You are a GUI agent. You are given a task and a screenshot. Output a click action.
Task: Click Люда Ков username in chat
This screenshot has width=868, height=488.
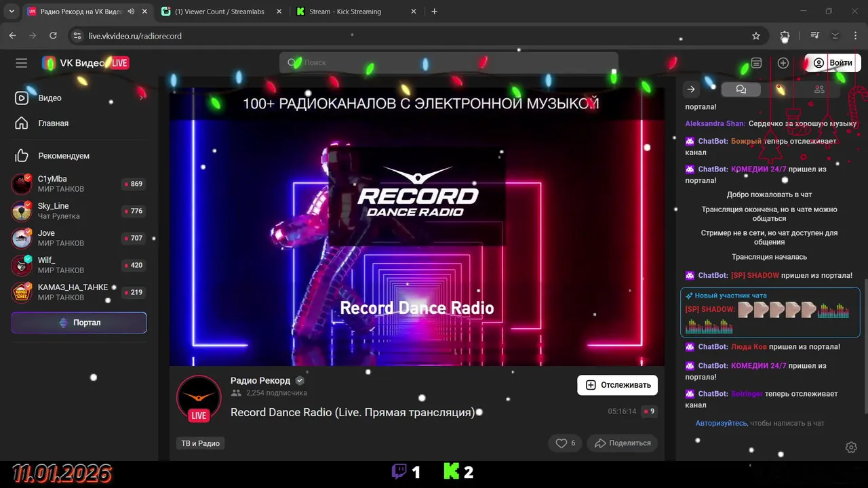[749, 347]
